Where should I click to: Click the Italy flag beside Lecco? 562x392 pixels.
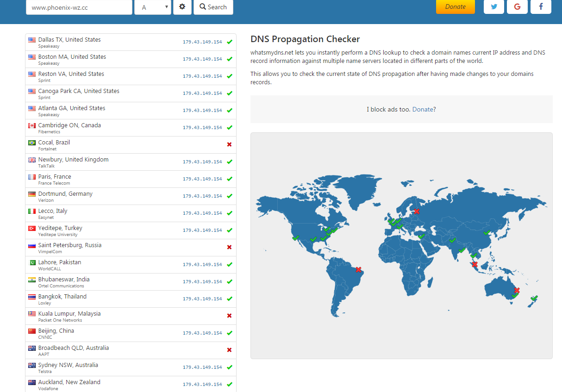click(x=32, y=212)
